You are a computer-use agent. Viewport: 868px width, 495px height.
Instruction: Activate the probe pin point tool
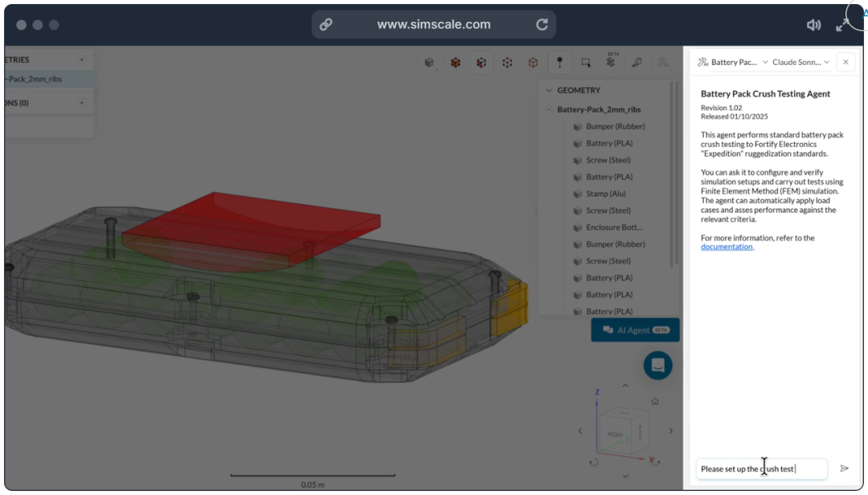[559, 63]
